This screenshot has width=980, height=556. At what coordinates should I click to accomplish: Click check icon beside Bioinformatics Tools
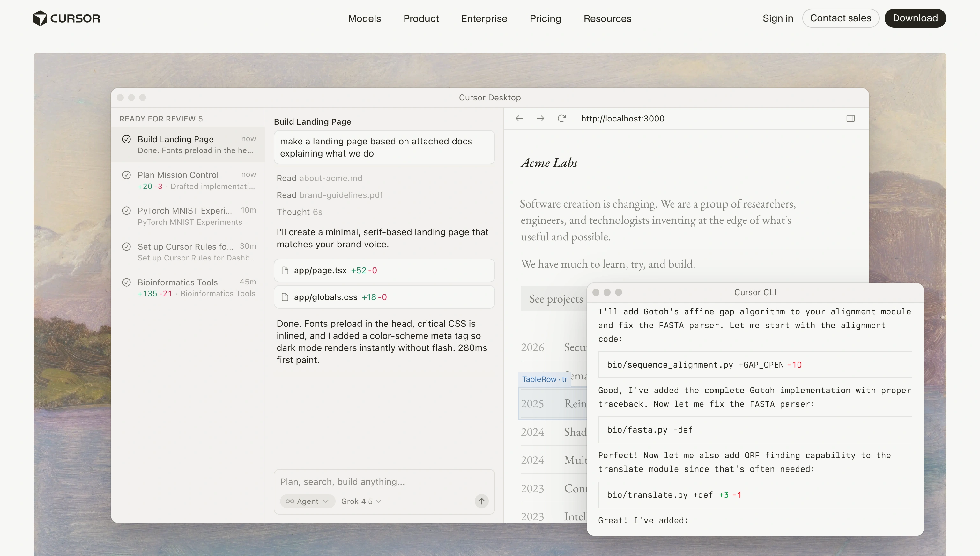[126, 282]
